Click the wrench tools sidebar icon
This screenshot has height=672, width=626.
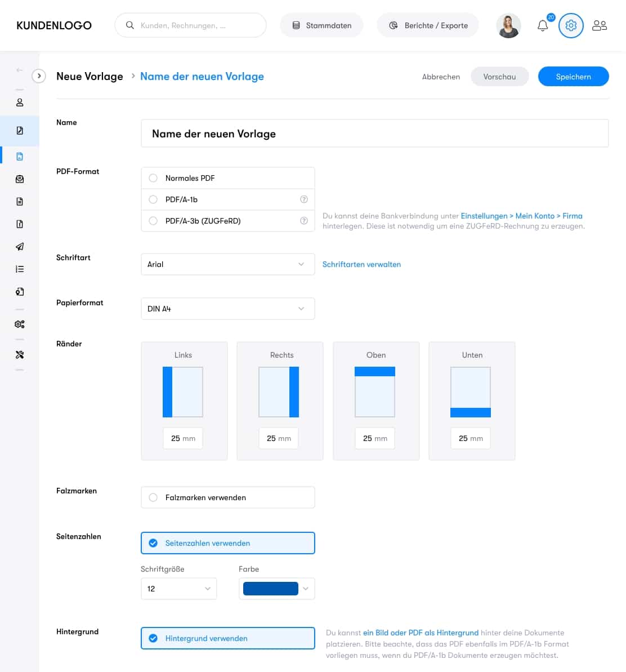(x=20, y=355)
